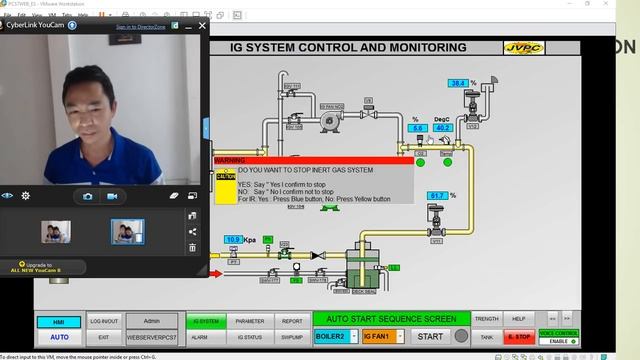Image resolution: width=640 pixels, height=360 pixels.
Task: Select the first captured photo thumbnail
Action: coord(56,232)
